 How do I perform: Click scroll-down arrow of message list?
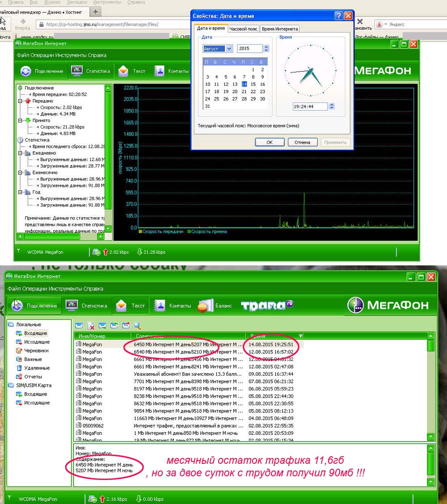click(x=430, y=437)
